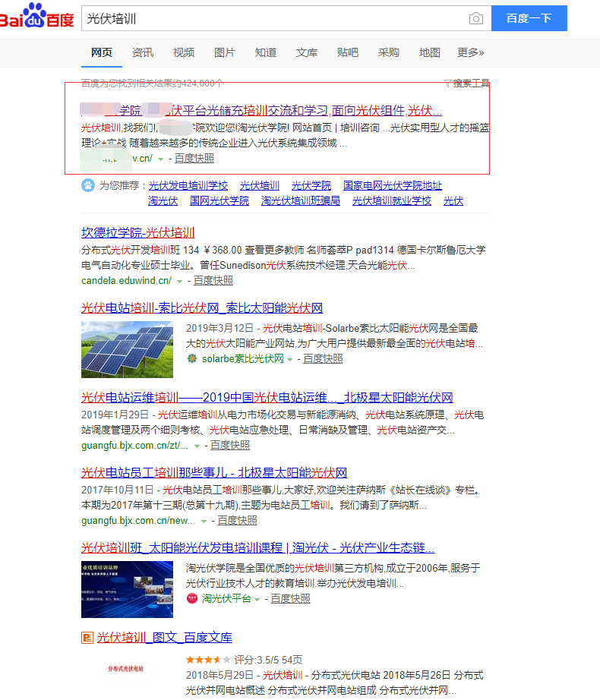
Task: Open 百度快照 for 淘光伏平台 result
Action: coord(290,599)
